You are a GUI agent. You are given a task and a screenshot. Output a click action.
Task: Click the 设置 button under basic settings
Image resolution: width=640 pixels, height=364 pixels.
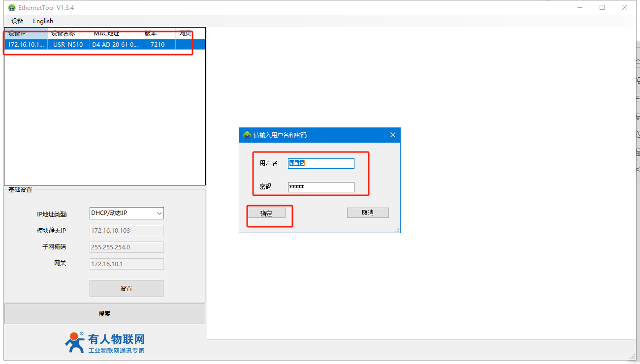[x=127, y=289]
